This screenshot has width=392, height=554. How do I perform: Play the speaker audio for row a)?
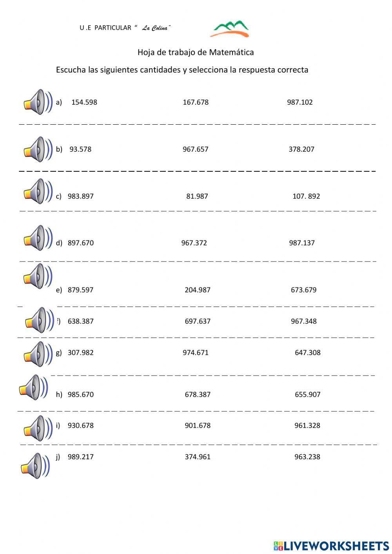point(38,102)
